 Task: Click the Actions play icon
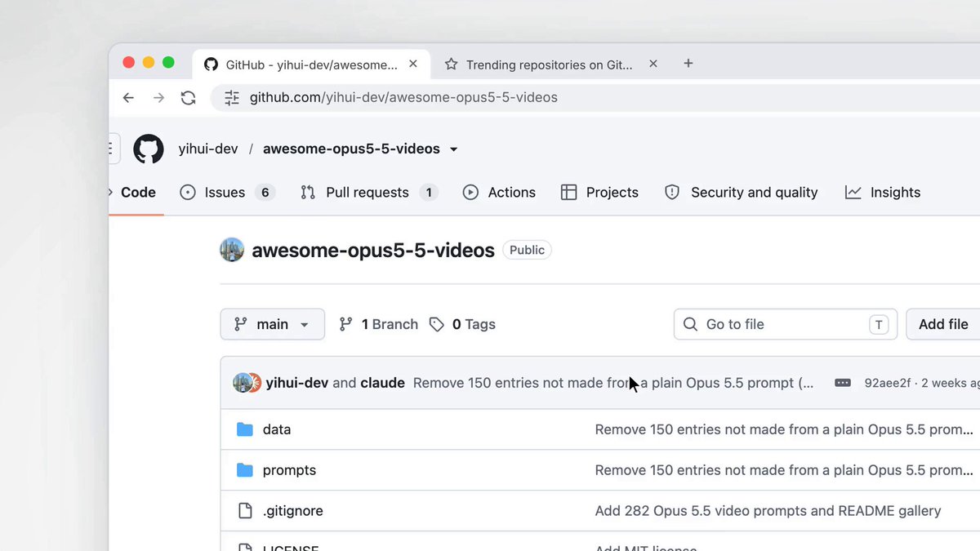coord(470,193)
